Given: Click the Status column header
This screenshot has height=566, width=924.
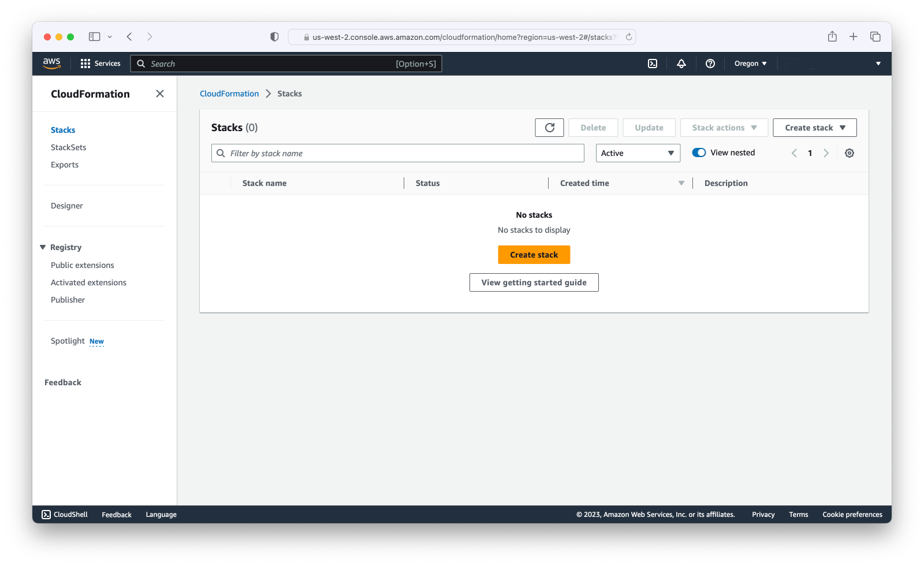Looking at the screenshot, I should coord(428,183).
